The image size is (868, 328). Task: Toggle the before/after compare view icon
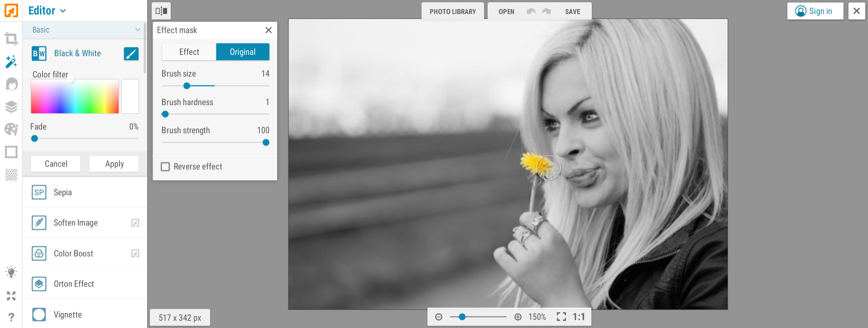click(161, 11)
